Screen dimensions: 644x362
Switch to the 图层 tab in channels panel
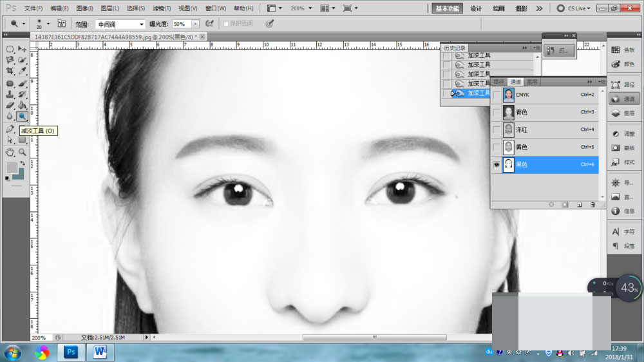[x=533, y=82]
